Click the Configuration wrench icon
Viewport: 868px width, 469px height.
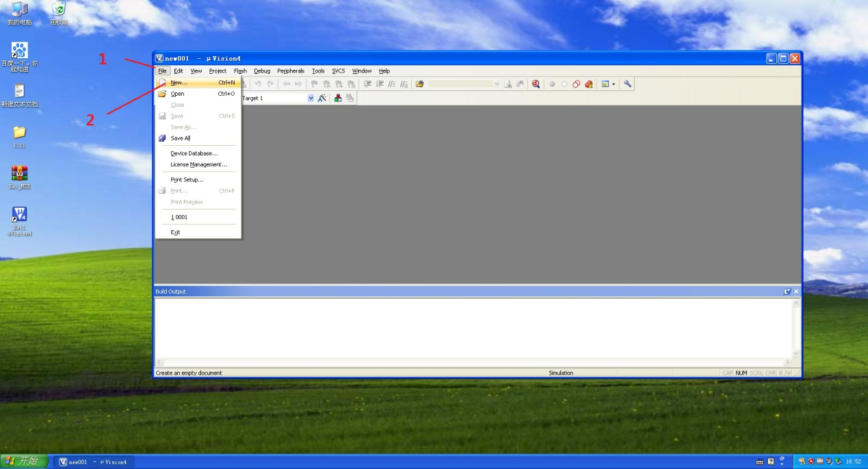[x=627, y=84]
